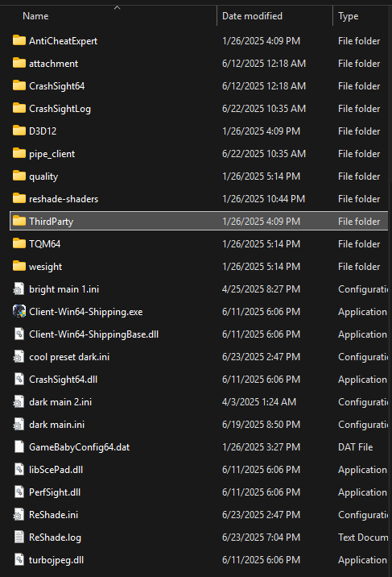392x577 pixels.
Task: Click the libScePad.dll file icon
Action: click(x=19, y=469)
